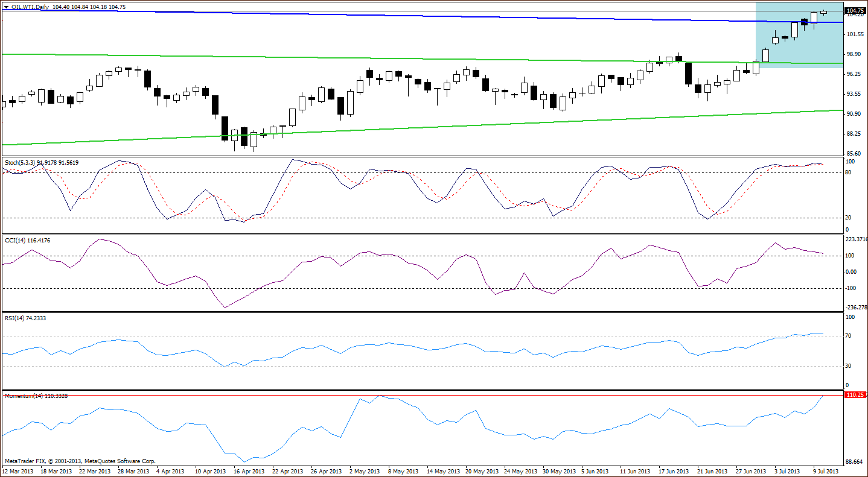
Task: Click the 98.90 price axis value
Action: coord(855,54)
